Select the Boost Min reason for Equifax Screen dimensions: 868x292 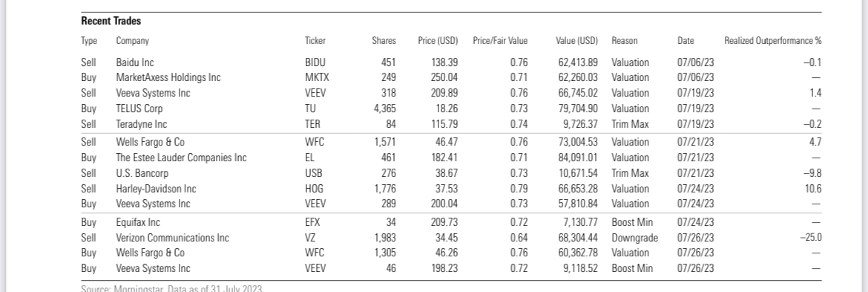pyautogui.click(x=631, y=223)
